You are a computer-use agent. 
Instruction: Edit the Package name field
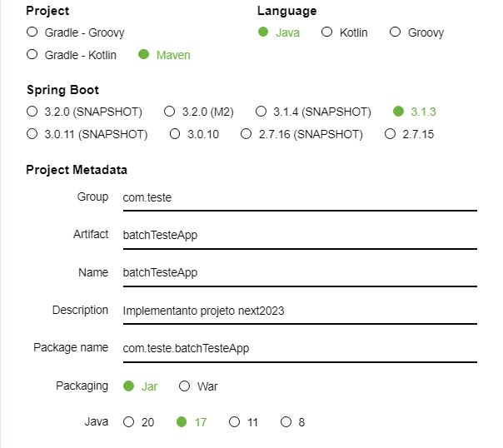point(298,348)
